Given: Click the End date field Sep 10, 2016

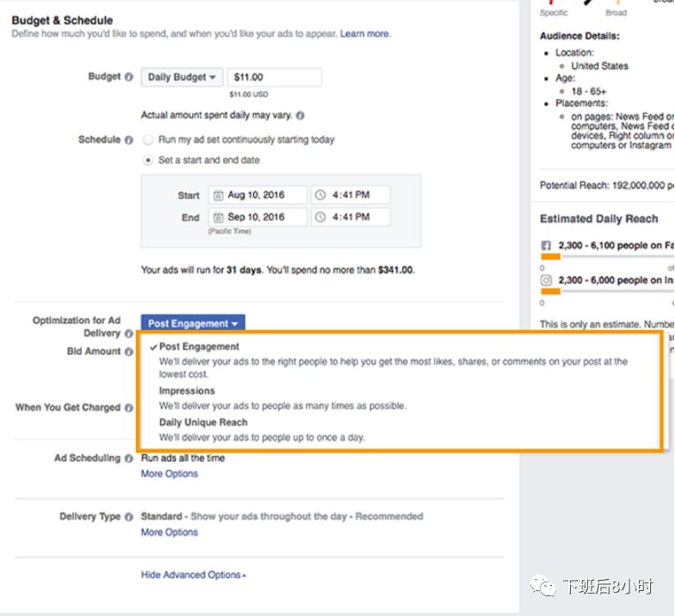Looking at the screenshot, I should [258, 217].
